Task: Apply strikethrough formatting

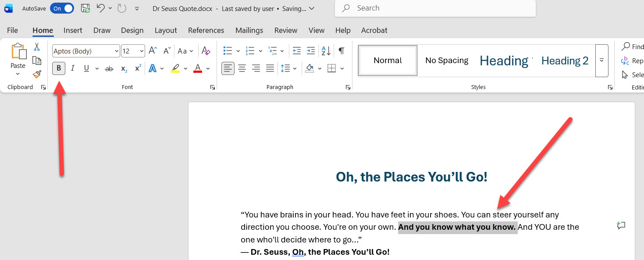Action: click(110, 68)
